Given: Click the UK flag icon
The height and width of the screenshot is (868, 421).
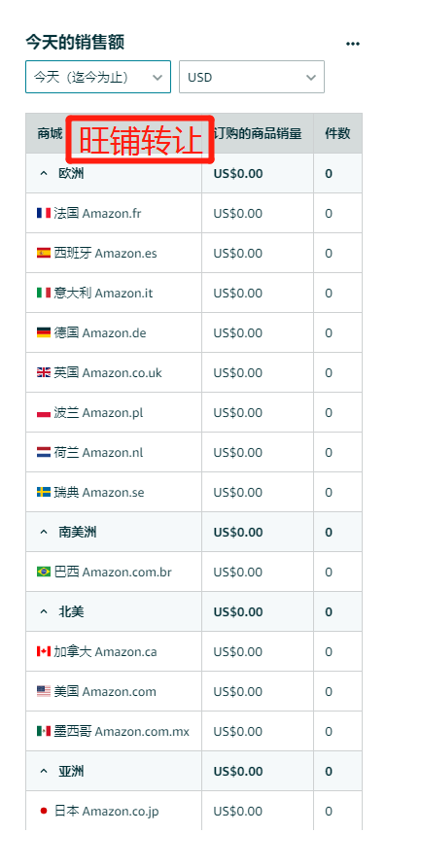Looking at the screenshot, I should coord(44,372).
